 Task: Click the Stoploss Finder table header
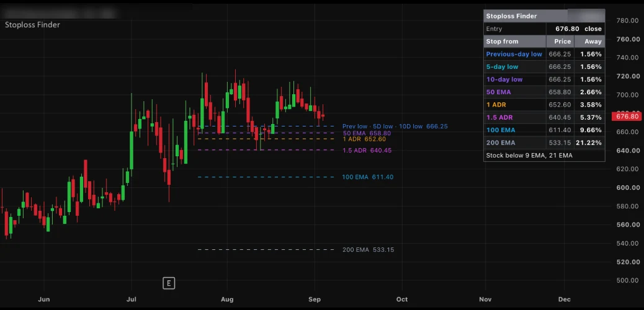point(544,16)
